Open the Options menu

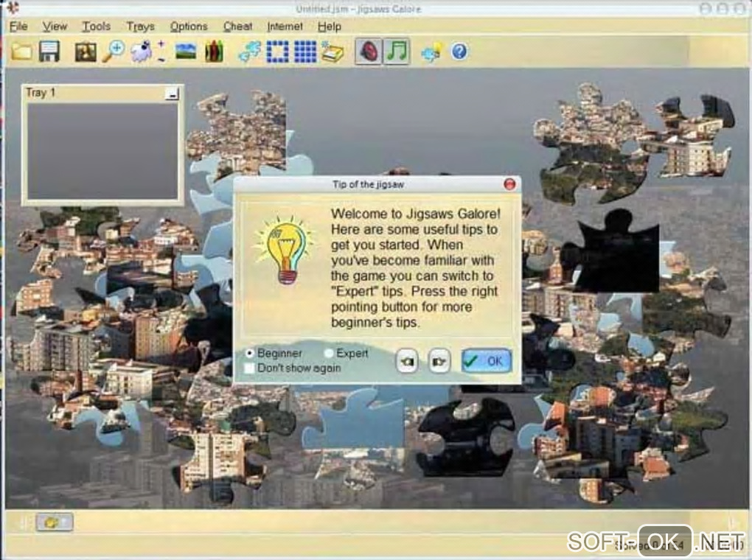click(189, 27)
